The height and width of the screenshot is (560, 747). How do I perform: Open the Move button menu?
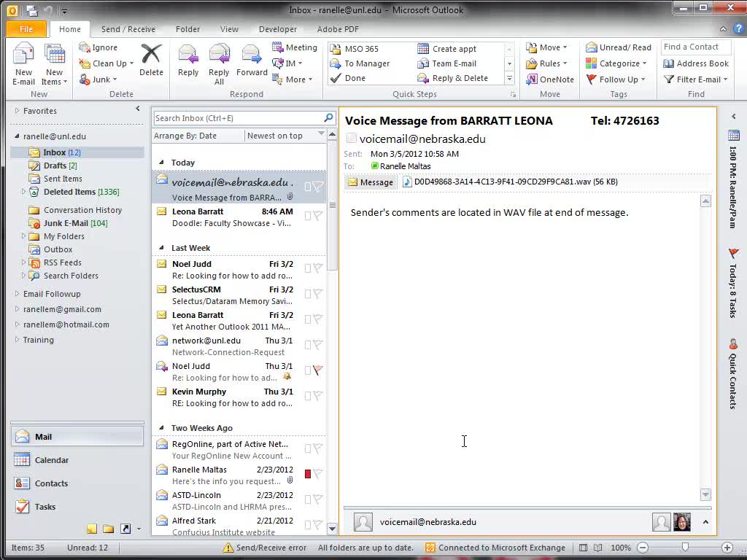546,47
